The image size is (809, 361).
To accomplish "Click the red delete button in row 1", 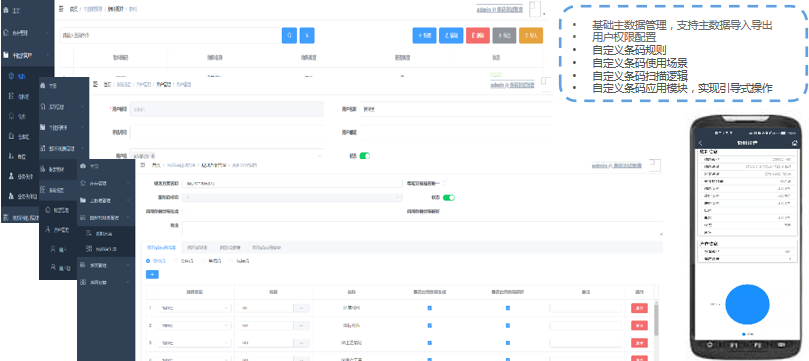I will [639, 308].
